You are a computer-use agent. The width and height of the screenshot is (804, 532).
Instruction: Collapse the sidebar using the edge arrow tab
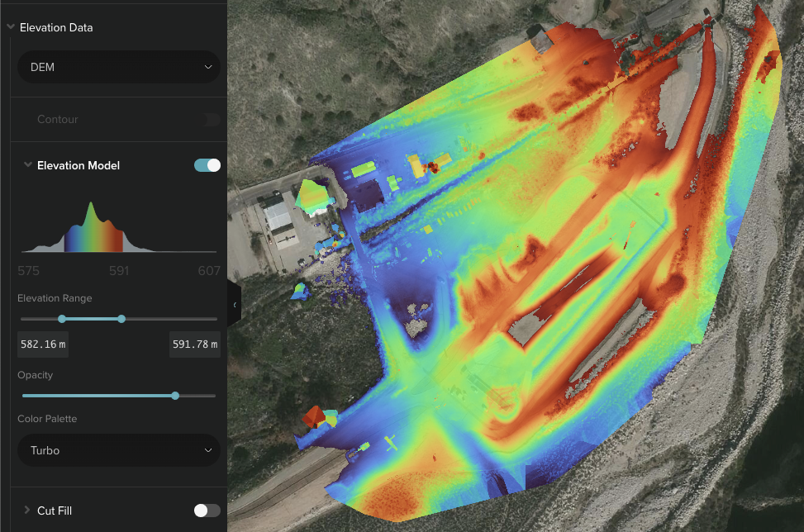point(234,304)
